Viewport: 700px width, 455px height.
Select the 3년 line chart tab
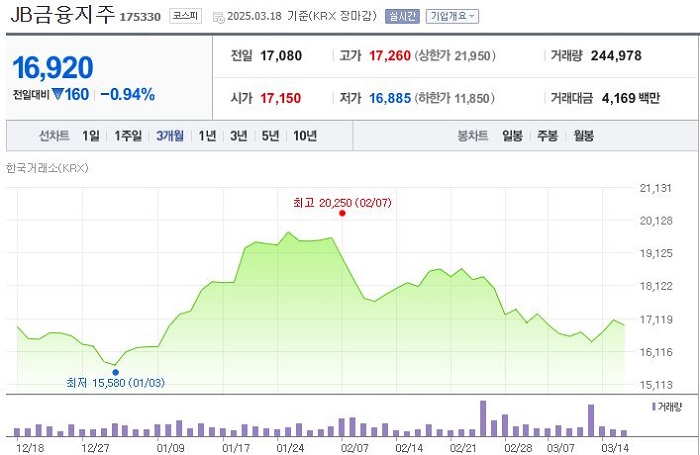(239, 136)
